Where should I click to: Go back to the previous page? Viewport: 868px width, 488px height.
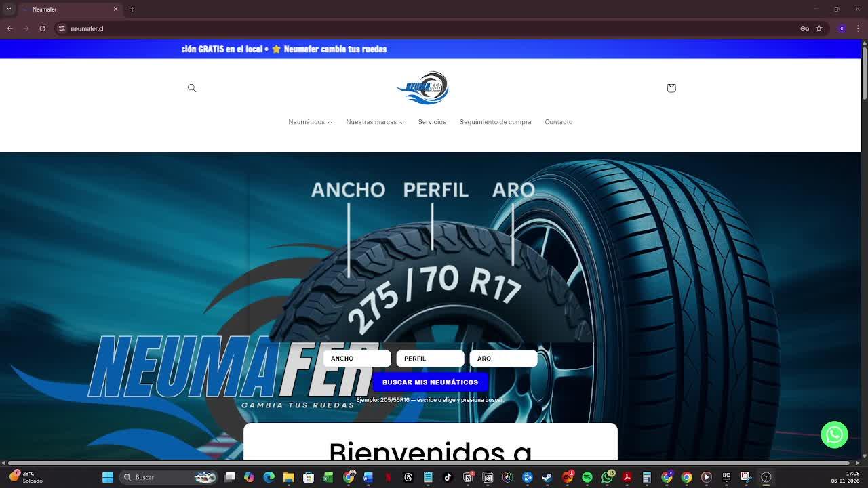click(x=10, y=28)
